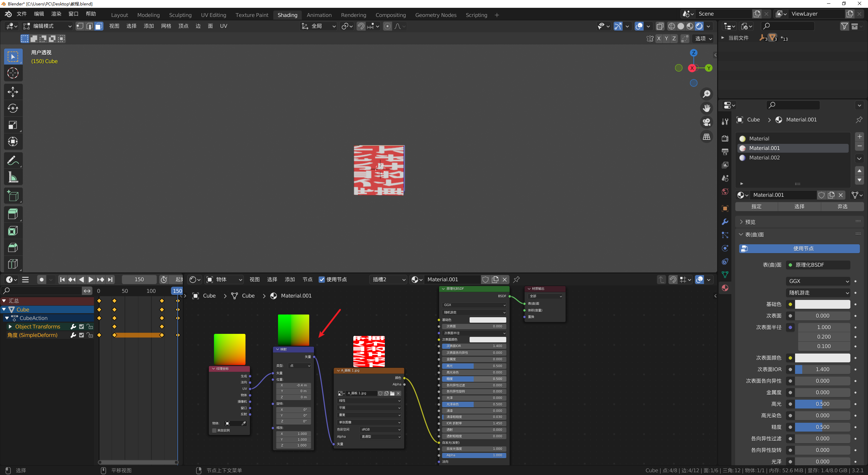Open 编辑模式 mode dropdown
This screenshot has width=868, height=475.
pos(47,26)
